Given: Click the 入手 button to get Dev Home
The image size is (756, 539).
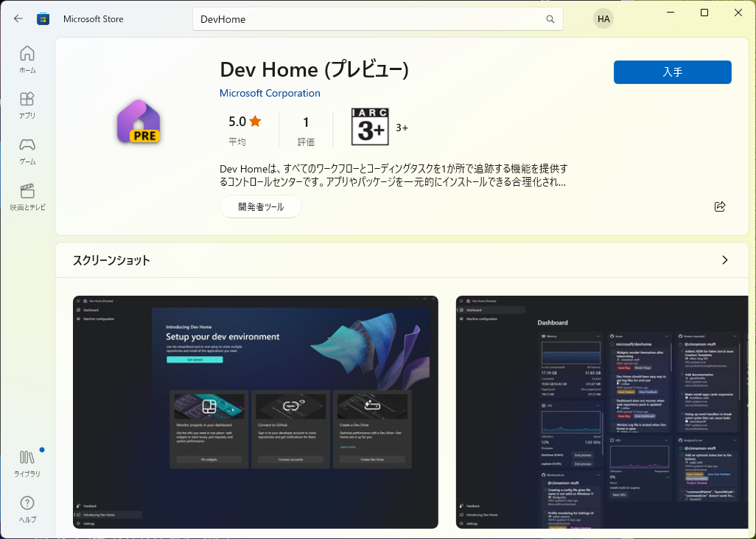Looking at the screenshot, I should click(671, 72).
